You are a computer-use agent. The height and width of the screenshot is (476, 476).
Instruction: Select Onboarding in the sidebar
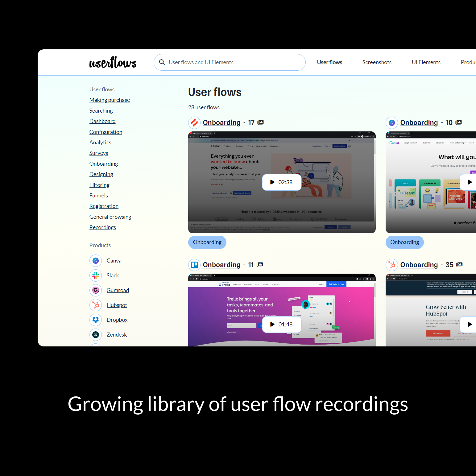(x=104, y=164)
